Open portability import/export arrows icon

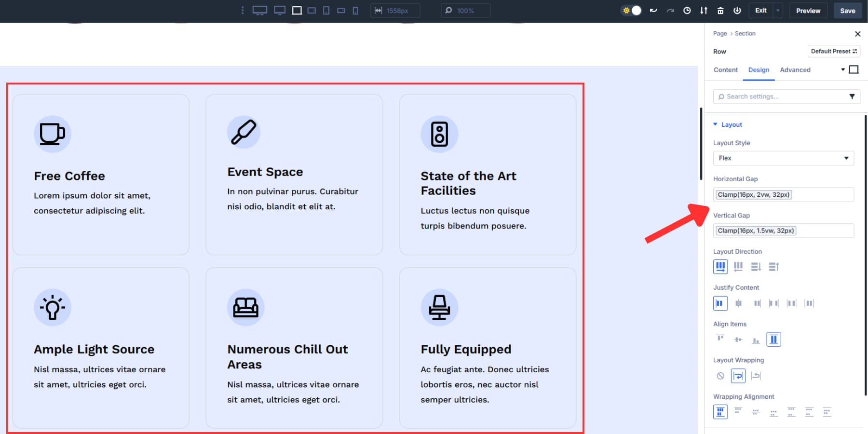(x=704, y=11)
